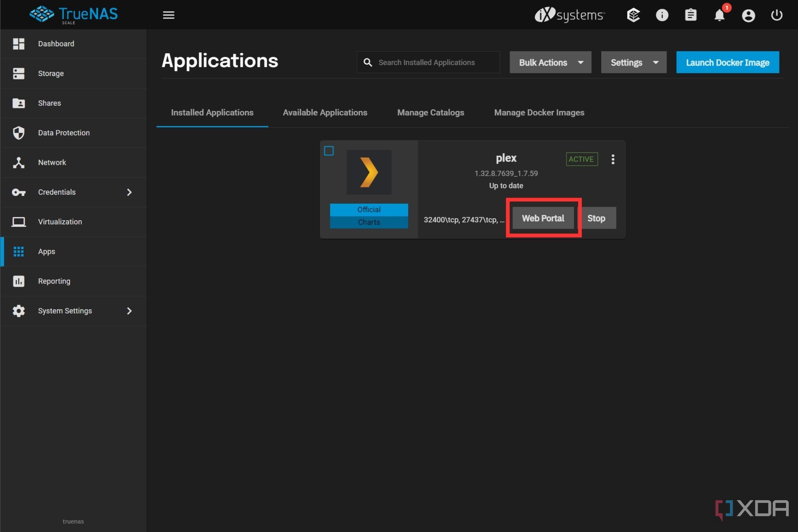Switch to Available Applications tab

[x=325, y=112]
